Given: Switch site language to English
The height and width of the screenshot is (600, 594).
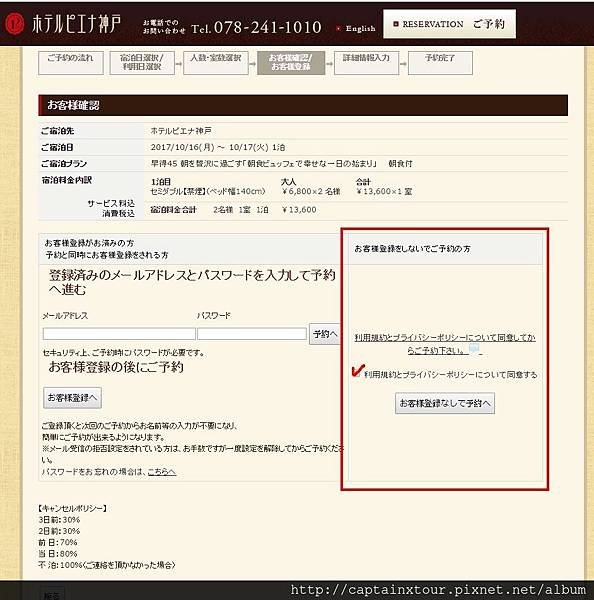Looking at the screenshot, I should coord(360,29).
